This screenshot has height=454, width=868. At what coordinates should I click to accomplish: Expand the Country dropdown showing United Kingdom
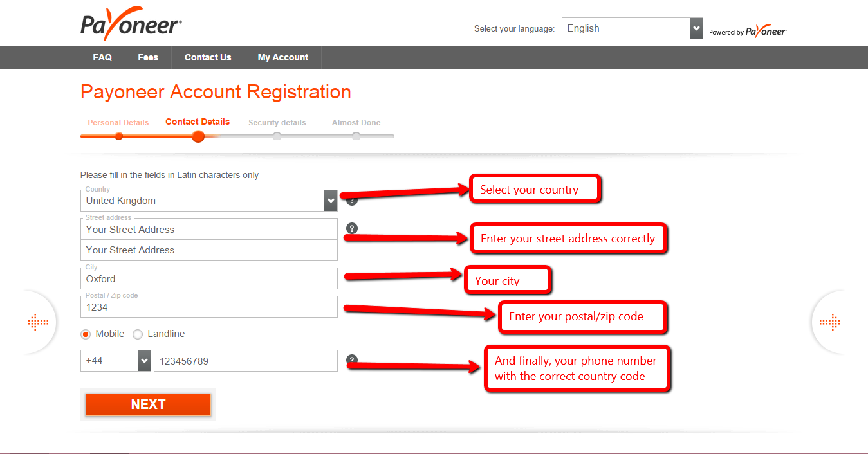pos(330,200)
